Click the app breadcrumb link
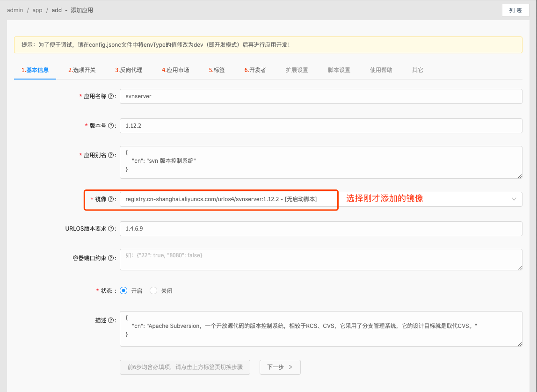 (x=37, y=10)
